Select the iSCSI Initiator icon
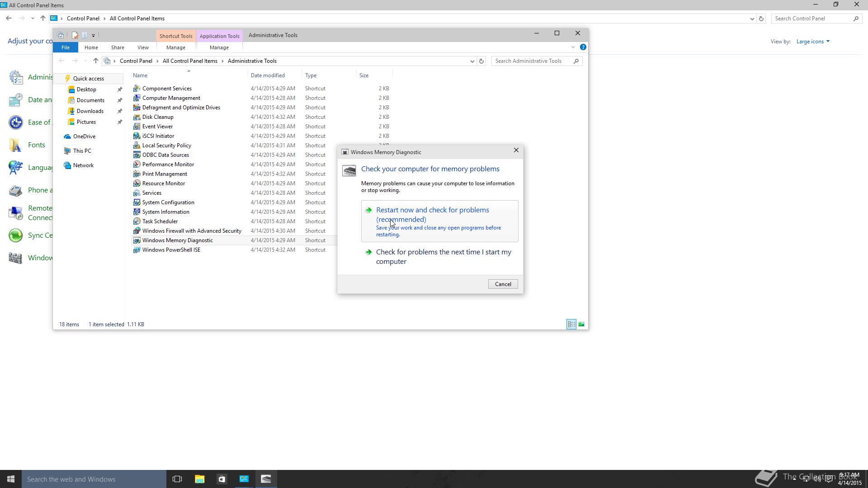This screenshot has width=868, height=488. tap(137, 136)
